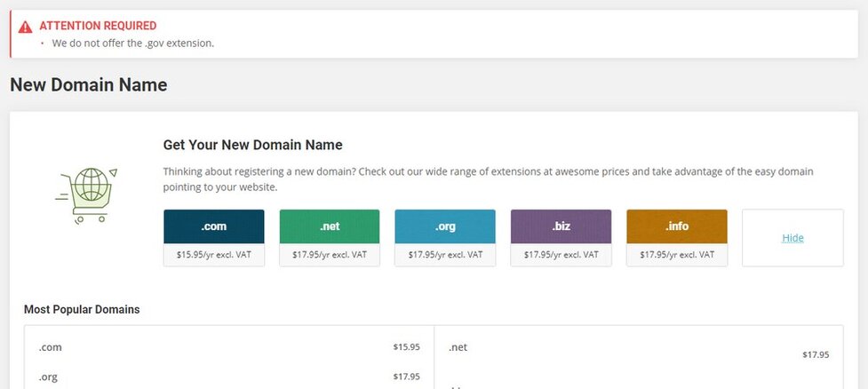This screenshot has height=389, width=868.
Task: Choose the orange .info extension tile
Action: tap(676, 226)
